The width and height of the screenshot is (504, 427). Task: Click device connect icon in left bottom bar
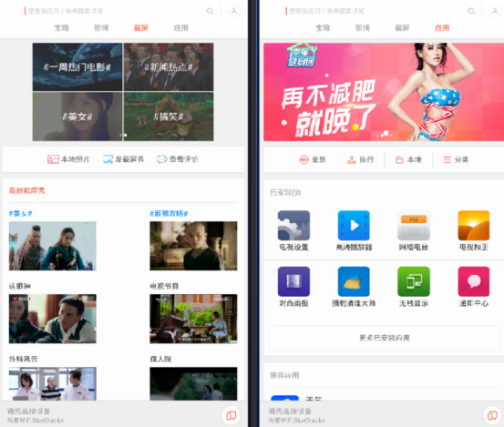click(x=231, y=415)
